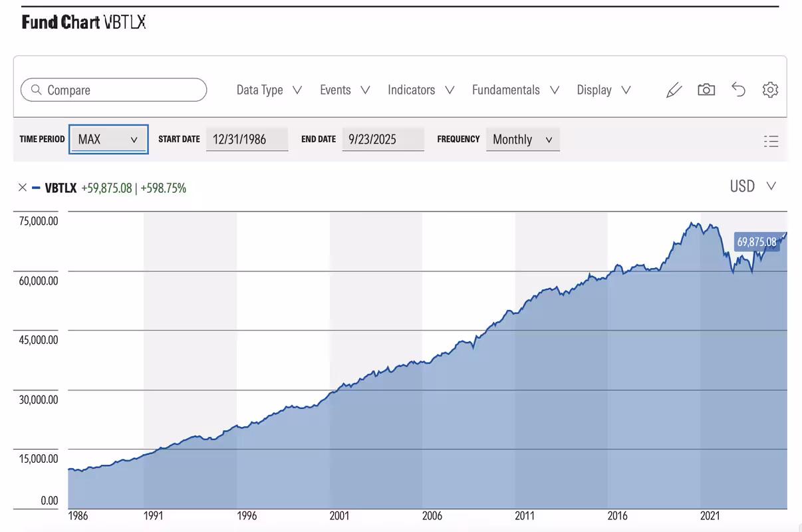
Task: Expand the Time Period MAX dropdown
Action: 108,139
